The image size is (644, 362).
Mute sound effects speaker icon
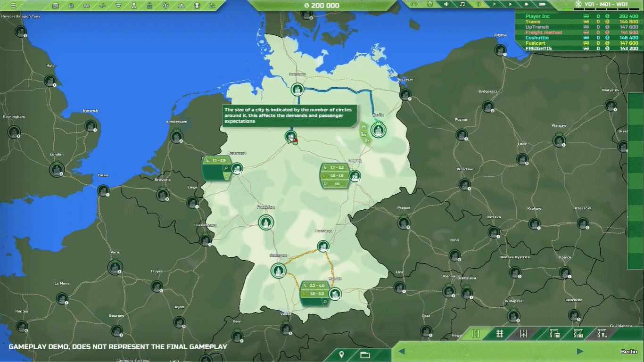(x=446, y=4)
